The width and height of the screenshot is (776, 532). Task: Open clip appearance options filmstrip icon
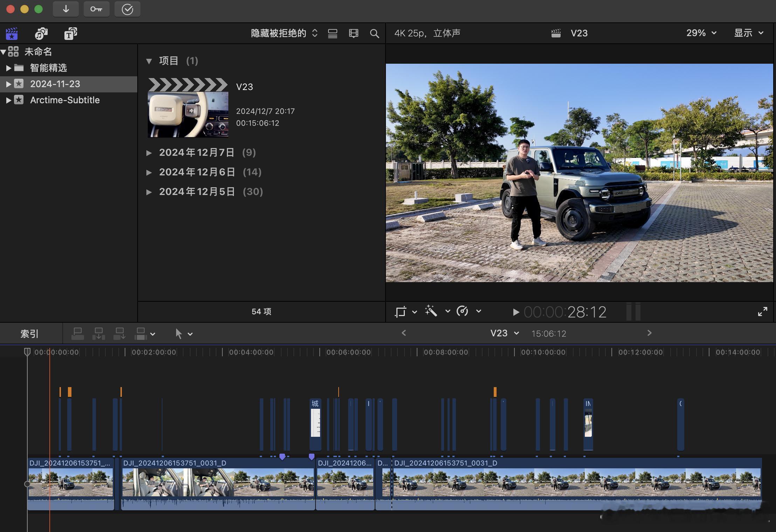pos(354,34)
